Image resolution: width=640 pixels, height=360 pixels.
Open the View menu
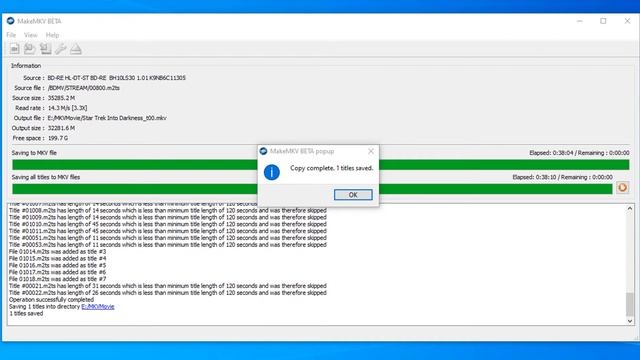tap(31, 35)
